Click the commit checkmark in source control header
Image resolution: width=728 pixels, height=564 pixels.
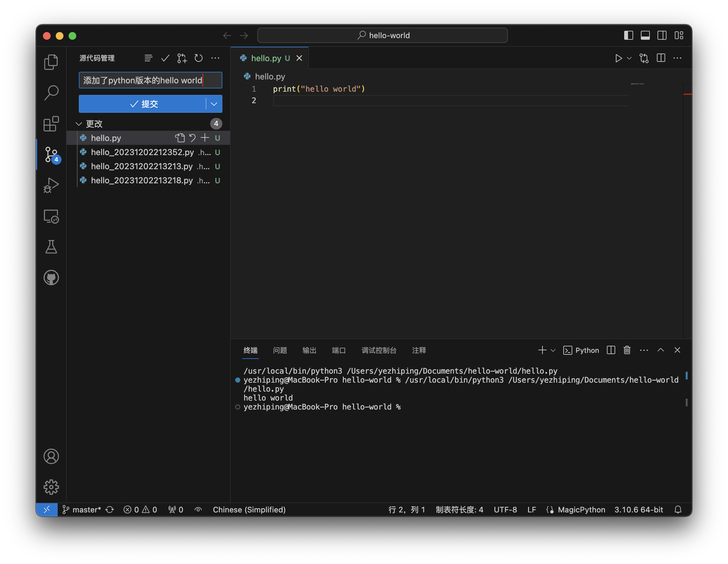coord(165,58)
